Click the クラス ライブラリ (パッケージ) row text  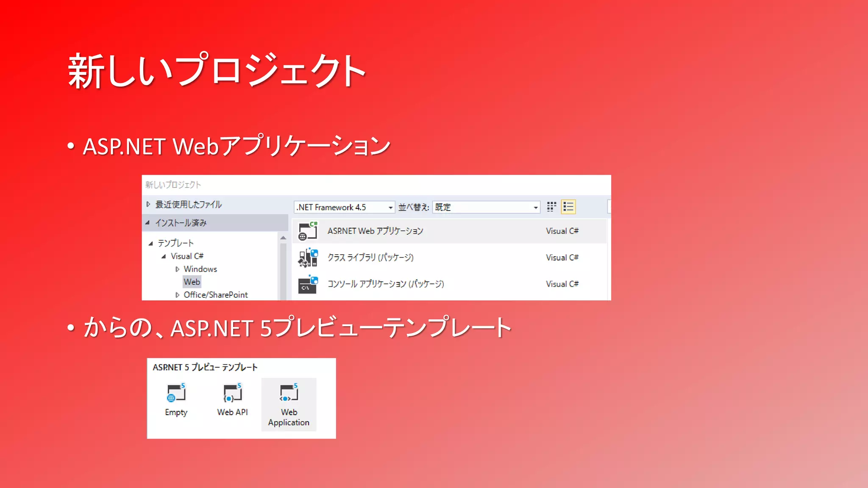pyautogui.click(x=370, y=258)
